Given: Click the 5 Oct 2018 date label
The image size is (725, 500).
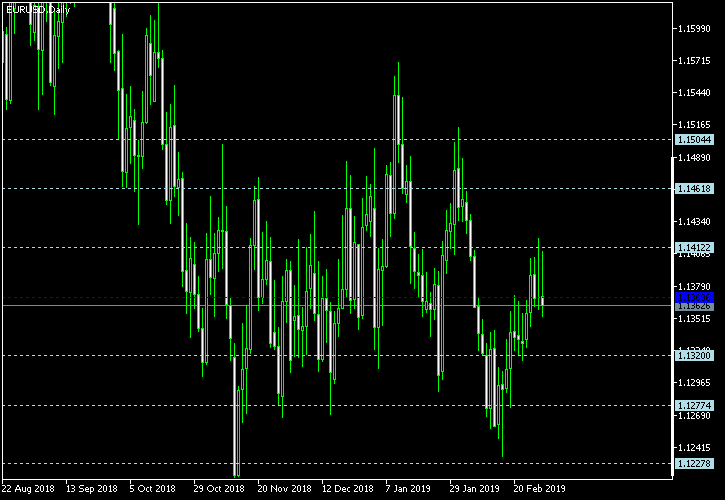Looking at the screenshot, I should [153, 488].
